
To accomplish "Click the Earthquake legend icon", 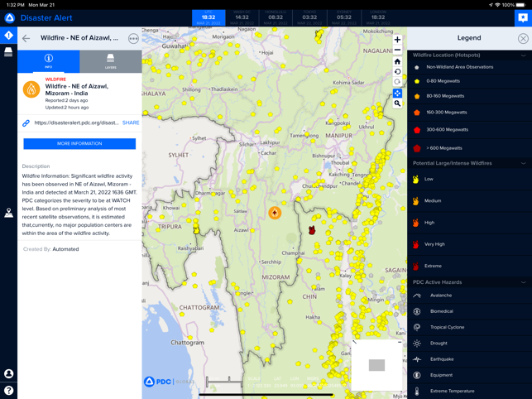I will click(x=417, y=359).
